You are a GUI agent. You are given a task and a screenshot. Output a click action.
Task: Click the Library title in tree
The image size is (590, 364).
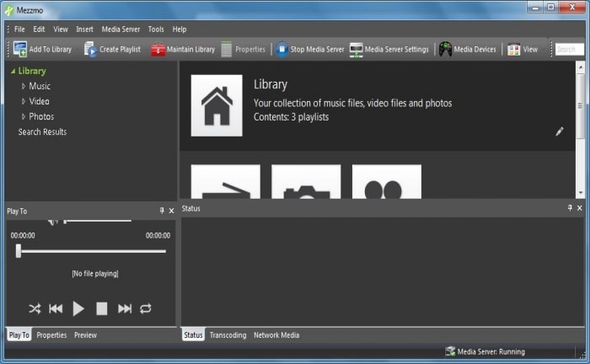[x=32, y=71]
